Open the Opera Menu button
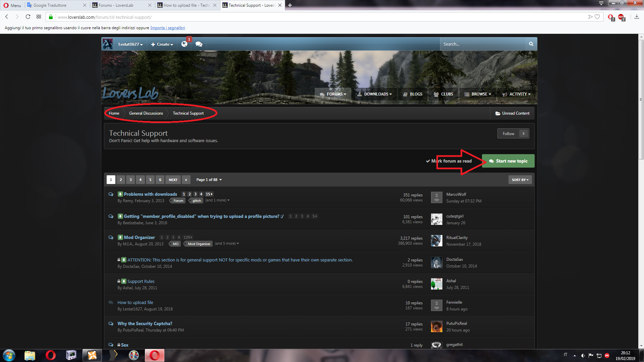The width and height of the screenshot is (644, 362). (x=12, y=5)
